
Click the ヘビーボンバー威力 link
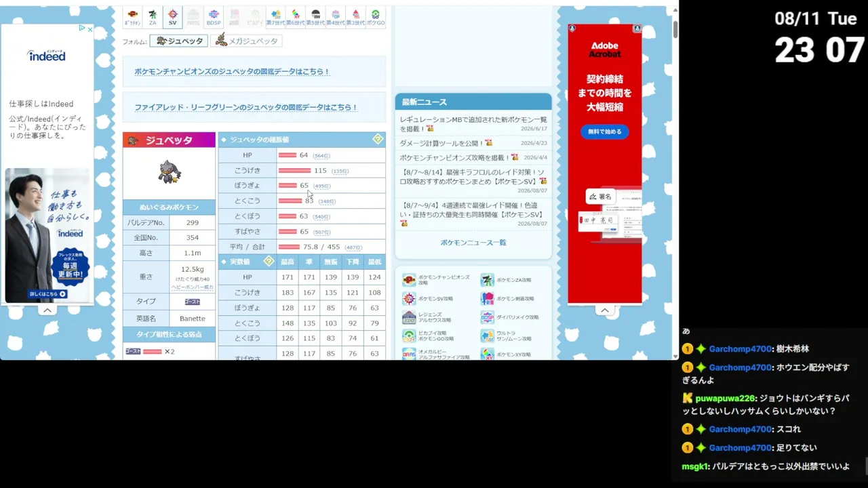(192, 287)
